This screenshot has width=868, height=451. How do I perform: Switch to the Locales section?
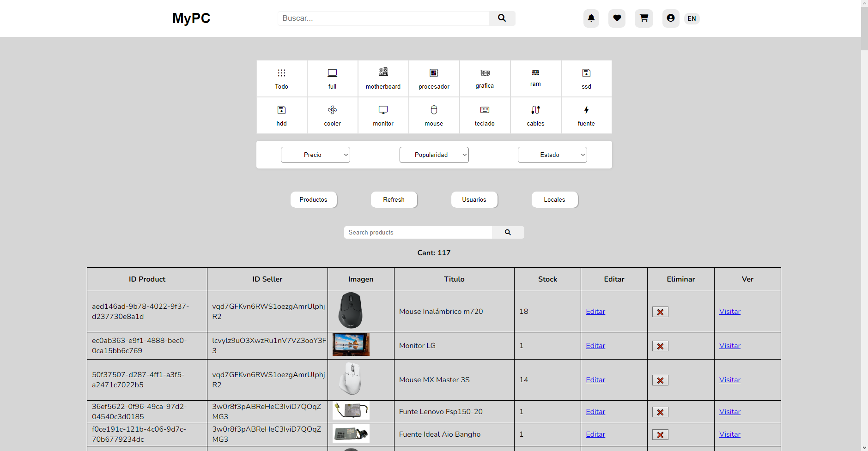554,199
